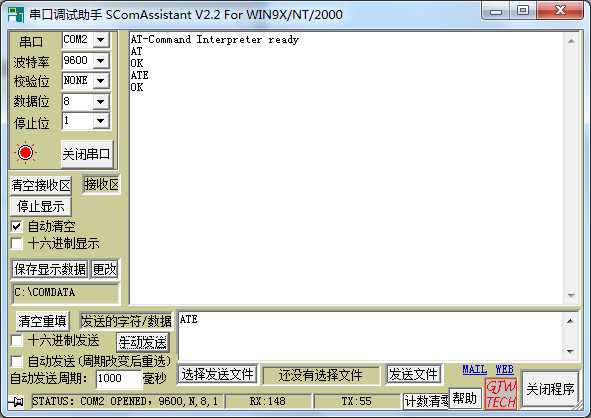Image resolution: width=591 pixels, height=418 pixels.
Task: Enable 十六进制显示 checkbox
Action: tap(17, 244)
